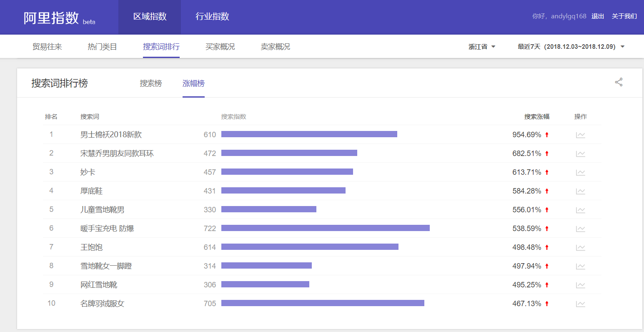Open the 行业指数 top navigation tab
The image size is (644, 332).
pyautogui.click(x=212, y=17)
